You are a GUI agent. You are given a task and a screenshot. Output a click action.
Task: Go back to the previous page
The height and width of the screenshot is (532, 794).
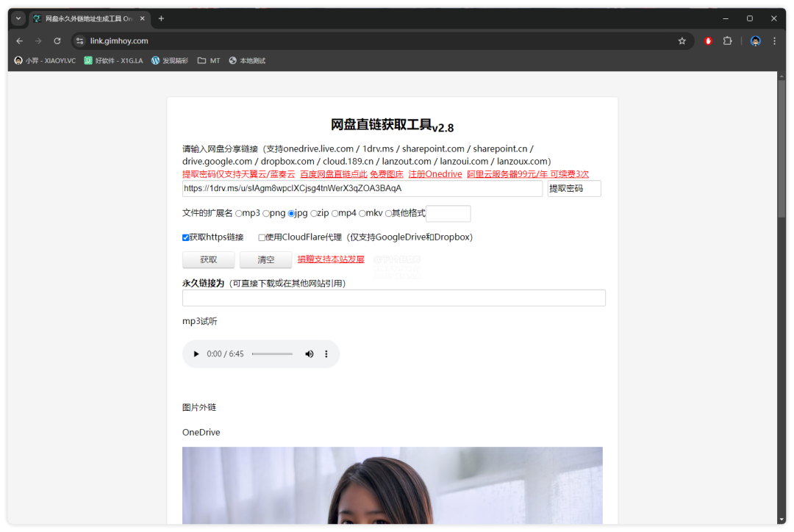click(20, 41)
